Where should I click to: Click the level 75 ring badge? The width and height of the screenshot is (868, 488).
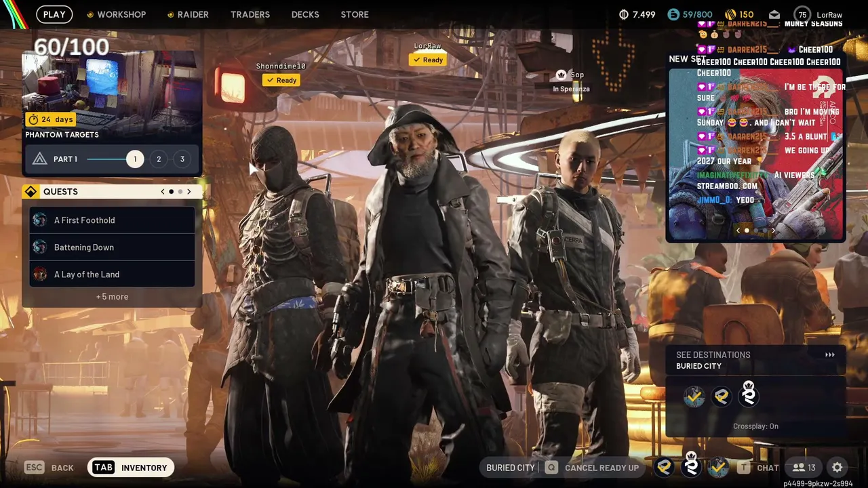(x=803, y=14)
